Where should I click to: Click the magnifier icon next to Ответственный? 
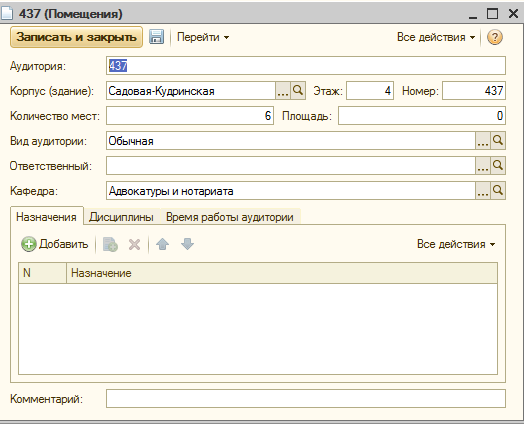click(x=498, y=165)
